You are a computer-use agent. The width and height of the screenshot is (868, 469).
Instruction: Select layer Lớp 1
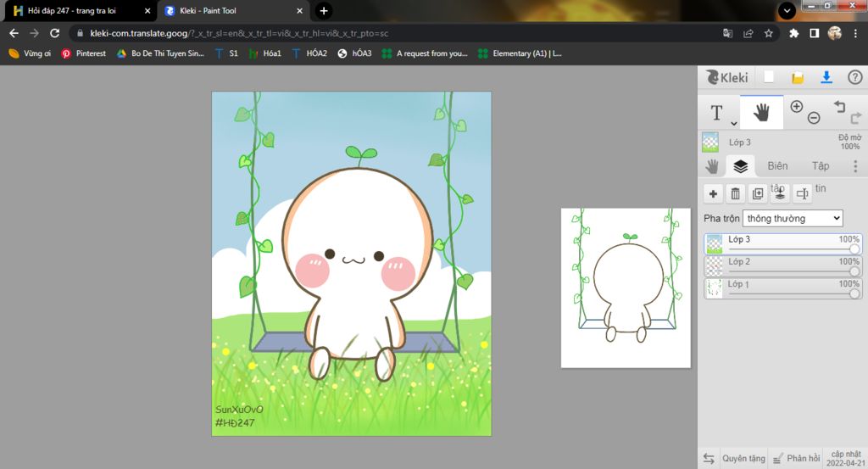tap(782, 288)
